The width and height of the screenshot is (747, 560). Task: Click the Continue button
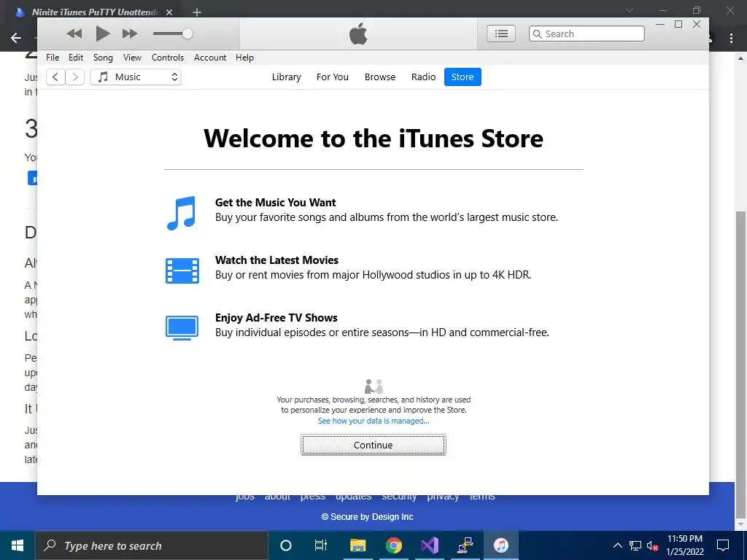pyautogui.click(x=373, y=445)
